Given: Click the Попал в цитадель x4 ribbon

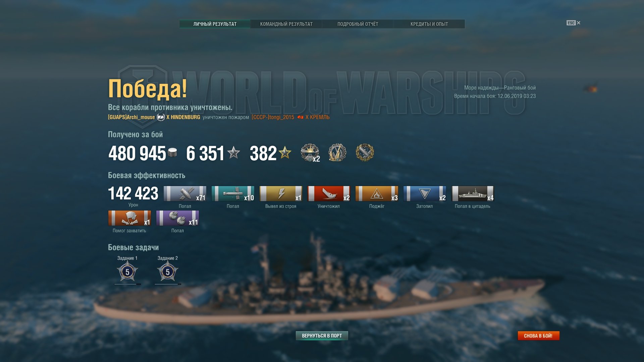Looking at the screenshot, I should 473,194.
